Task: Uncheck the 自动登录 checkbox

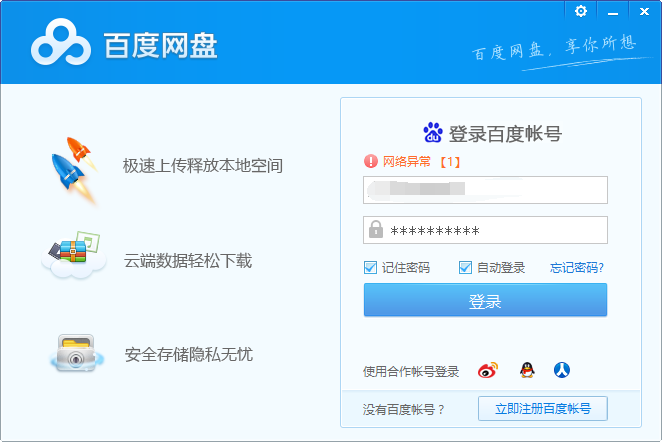Action: (465, 267)
